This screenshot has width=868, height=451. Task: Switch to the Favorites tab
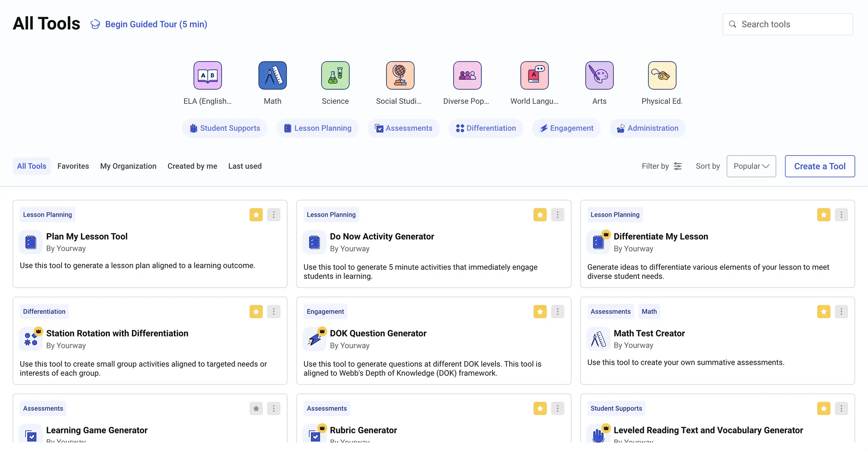pos(73,166)
